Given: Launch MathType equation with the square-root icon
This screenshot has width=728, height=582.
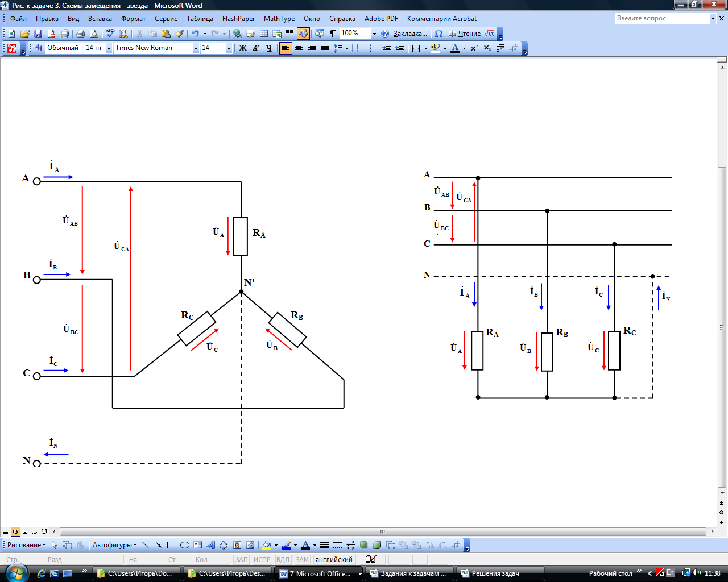Looking at the screenshot, I should click(x=489, y=34).
